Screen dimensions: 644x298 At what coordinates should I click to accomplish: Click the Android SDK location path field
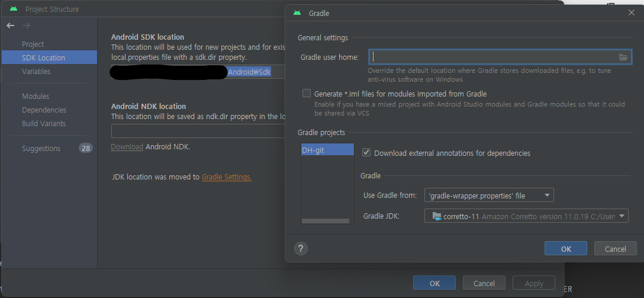tap(198, 72)
